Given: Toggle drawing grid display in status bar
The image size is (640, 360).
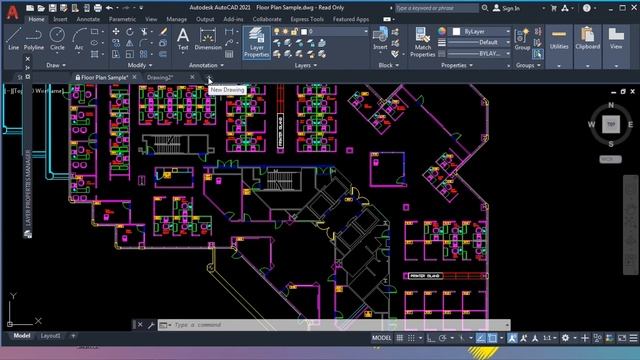Looking at the screenshot, I should (x=400, y=338).
